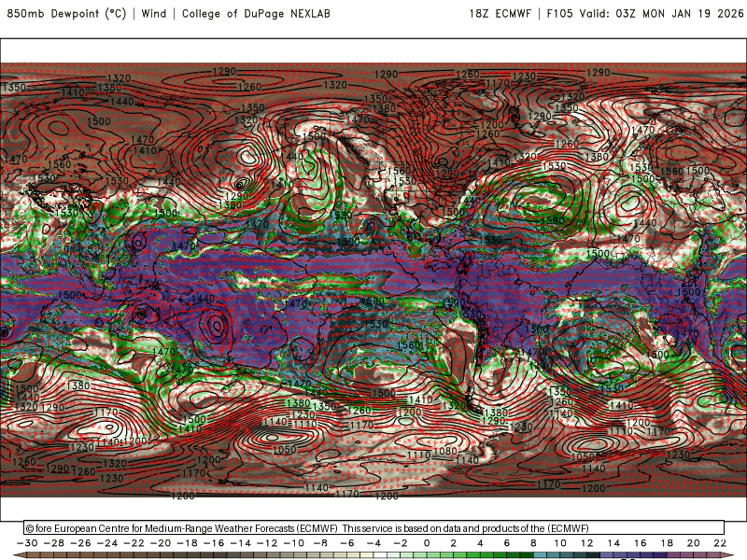Viewport: 747px width, 560px height.
Task: Click the -2 value on the color scale
Action: pyautogui.click(x=401, y=543)
